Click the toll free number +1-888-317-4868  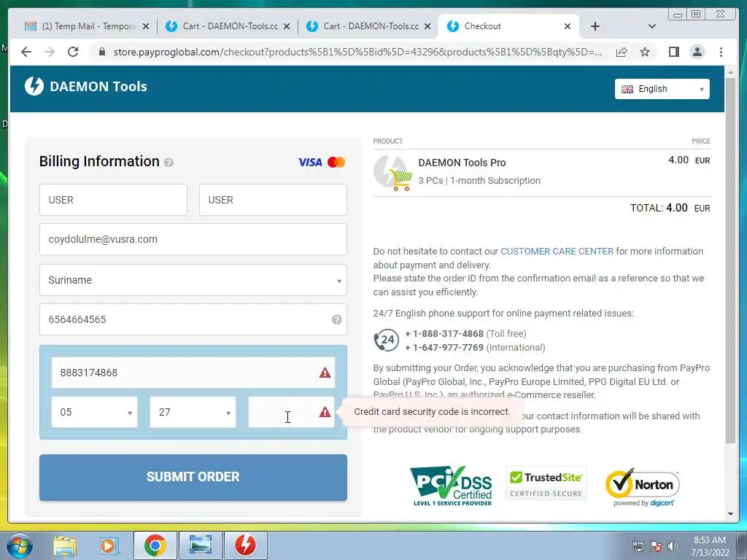pyautogui.click(x=444, y=334)
